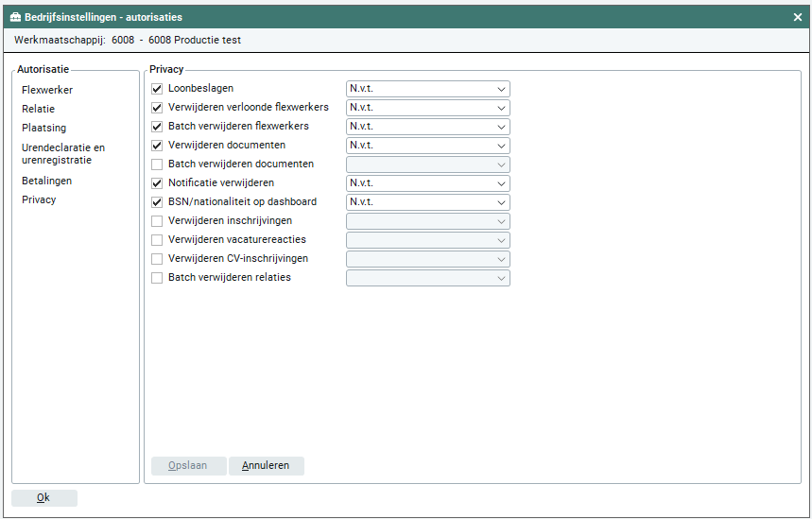Image resolution: width=812 pixels, height=519 pixels.
Task: Open the Loonbeslagen dropdown
Action: (427, 89)
